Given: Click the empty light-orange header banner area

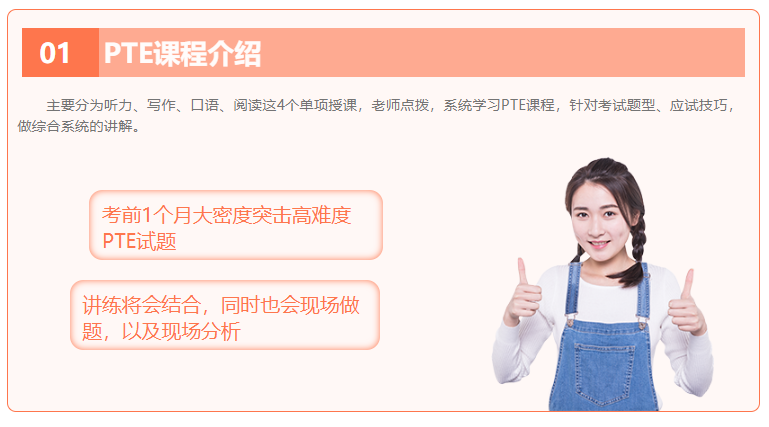Looking at the screenshot, I should (503, 52).
